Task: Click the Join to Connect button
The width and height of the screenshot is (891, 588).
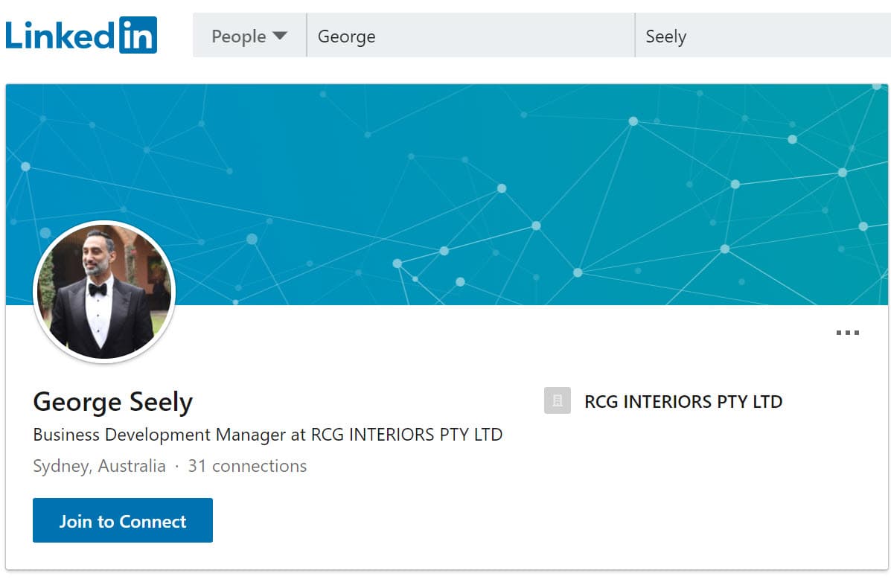Action: (x=122, y=520)
